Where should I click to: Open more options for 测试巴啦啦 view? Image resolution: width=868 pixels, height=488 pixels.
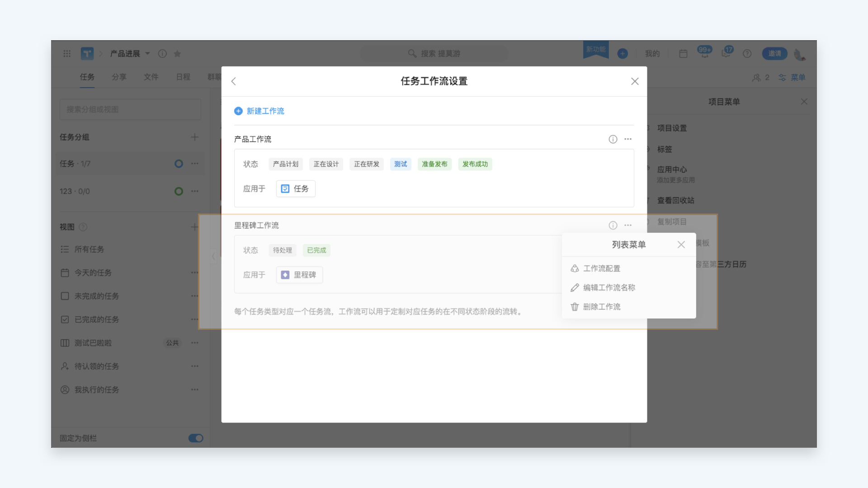click(195, 343)
